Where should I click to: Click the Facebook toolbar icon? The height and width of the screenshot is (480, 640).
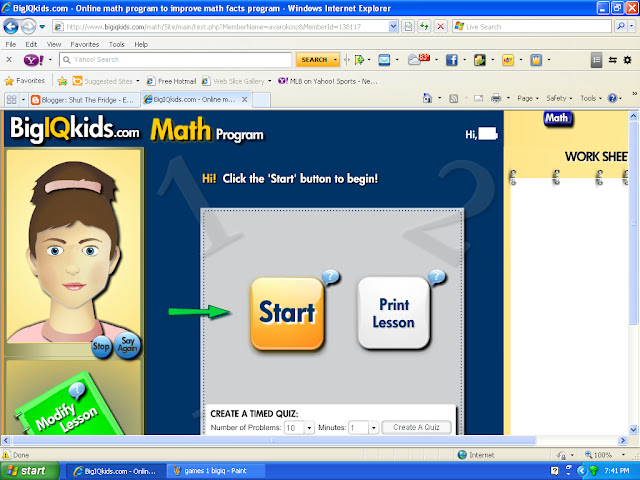click(451, 60)
